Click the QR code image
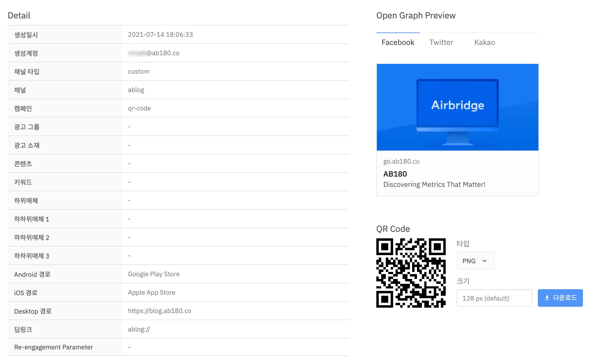This screenshot has height=364, width=597. click(x=411, y=273)
